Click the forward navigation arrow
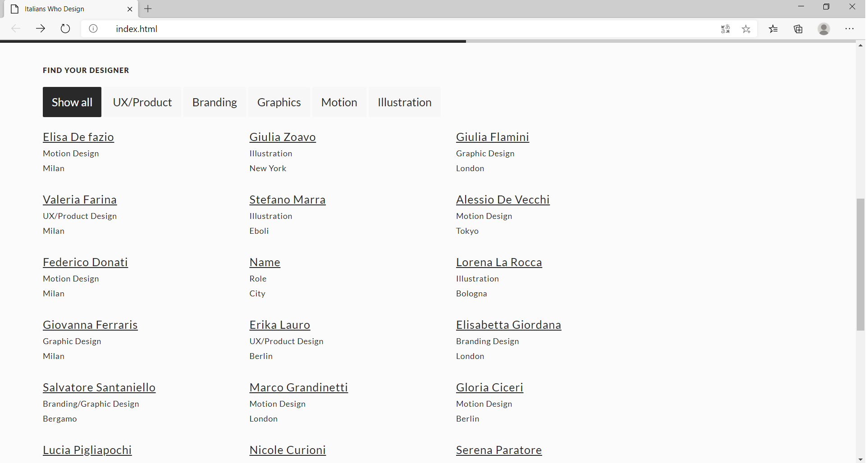 pyautogui.click(x=40, y=28)
